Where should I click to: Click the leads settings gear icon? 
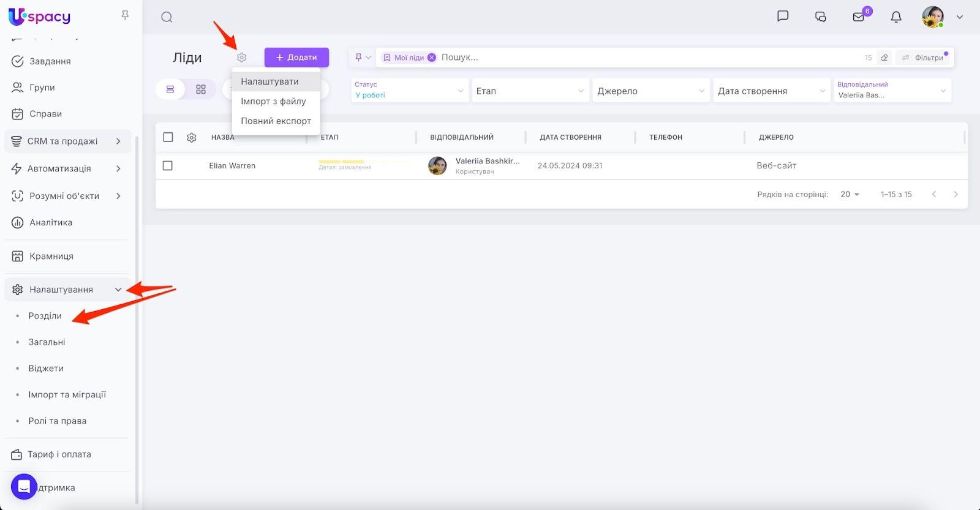coord(242,58)
